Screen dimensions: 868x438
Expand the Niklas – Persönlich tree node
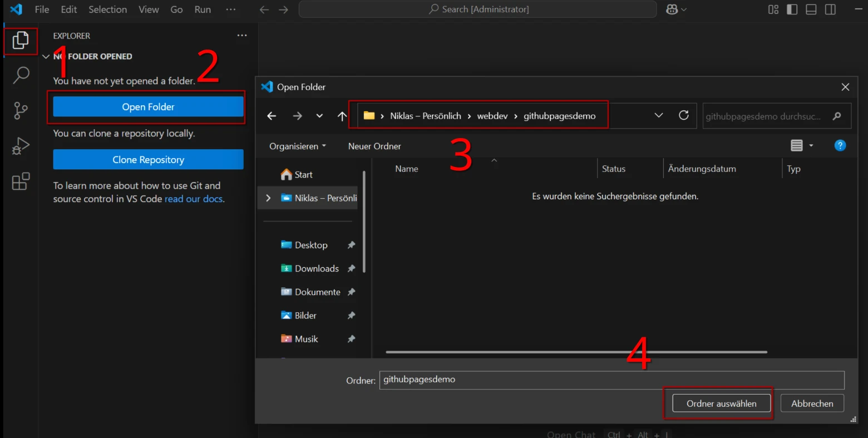click(x=268, y=198)
